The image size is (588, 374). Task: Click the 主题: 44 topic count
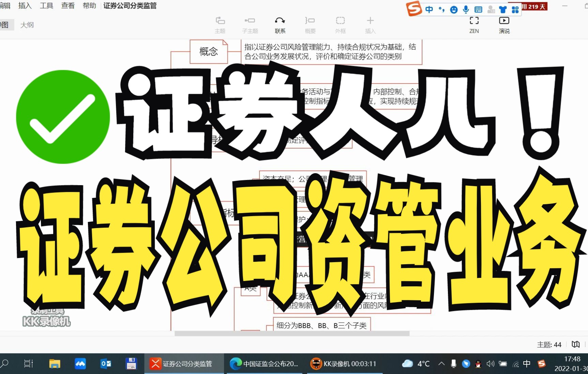[x=549, y=345]
